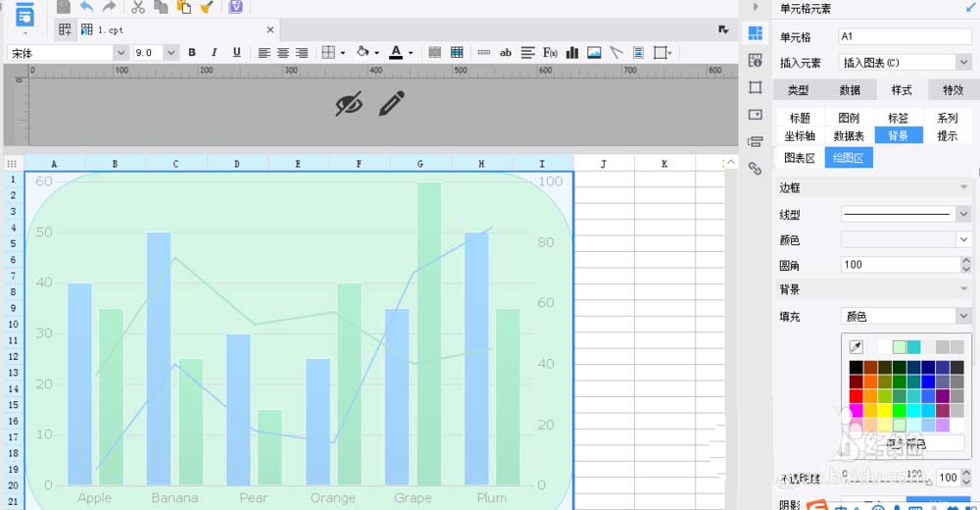Insert an image with picture icon
The image size is (980, 510).
pos(594,53)
